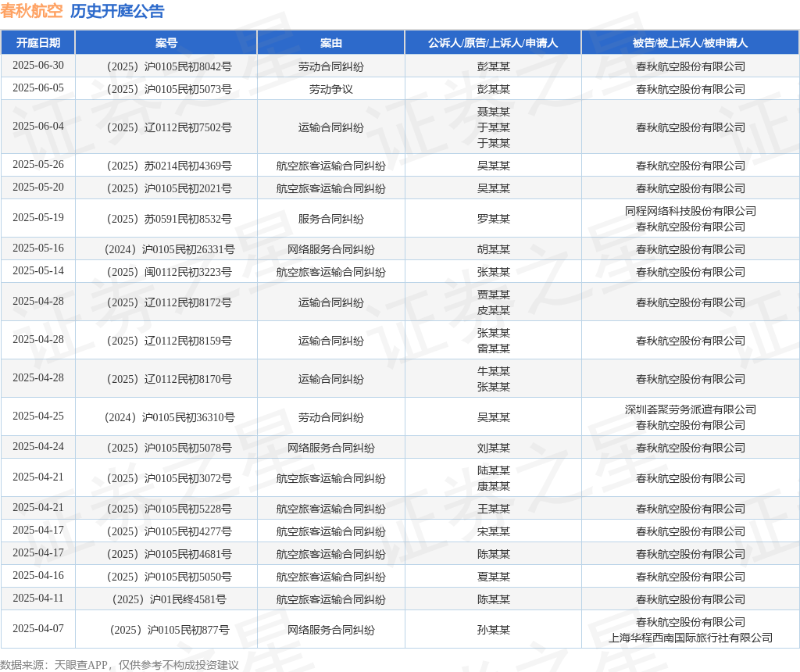
Task: Select defendant 上海华程西南国际旅行社有限公司
Action: tap(691, 638)
